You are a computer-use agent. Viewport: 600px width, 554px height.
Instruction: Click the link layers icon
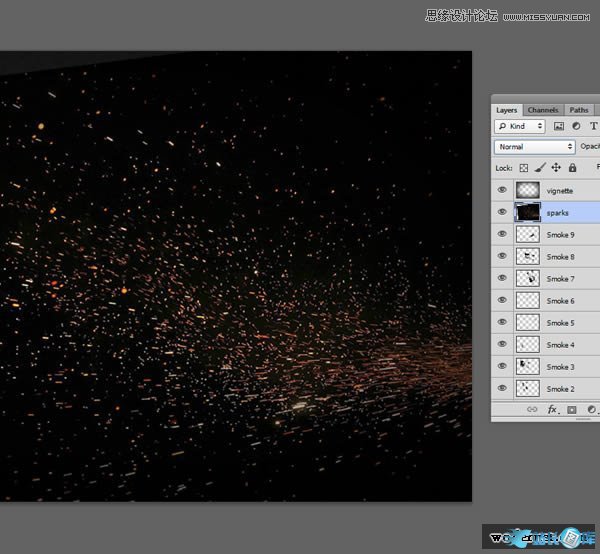coord(532,409)
